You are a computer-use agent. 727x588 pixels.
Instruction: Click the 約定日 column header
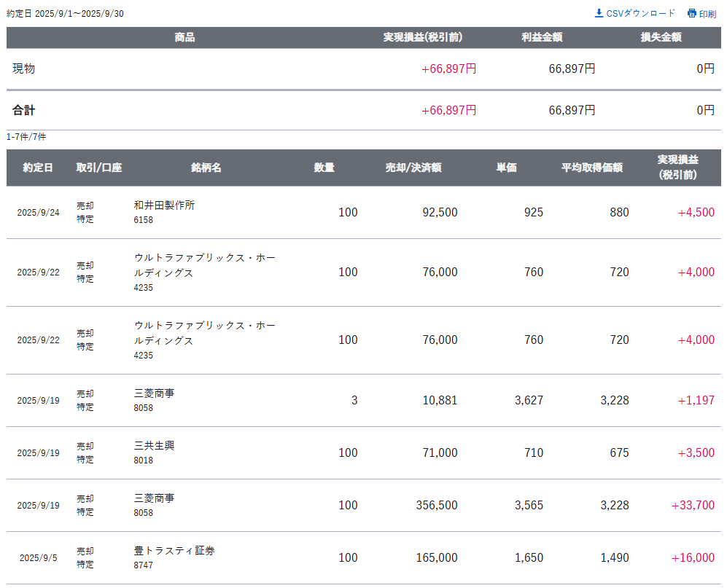pyautogui.click(x=38, y=168)
